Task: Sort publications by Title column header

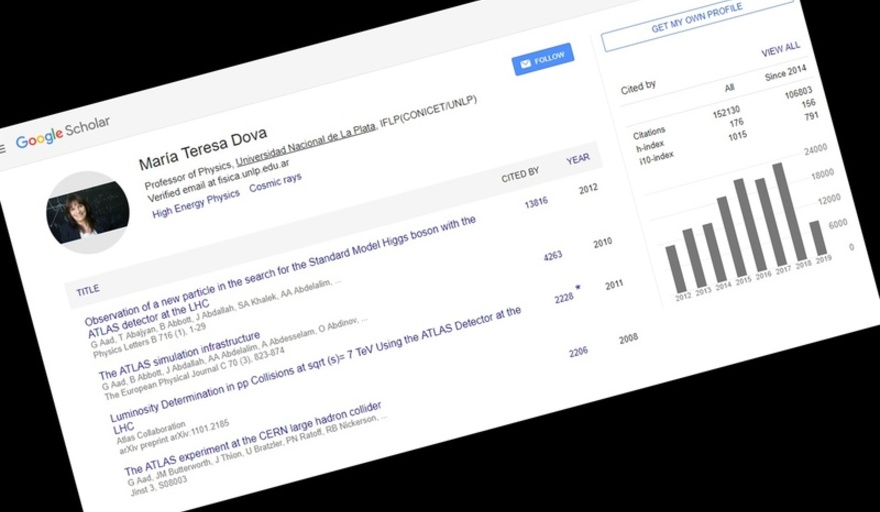Action: [88, 290]
